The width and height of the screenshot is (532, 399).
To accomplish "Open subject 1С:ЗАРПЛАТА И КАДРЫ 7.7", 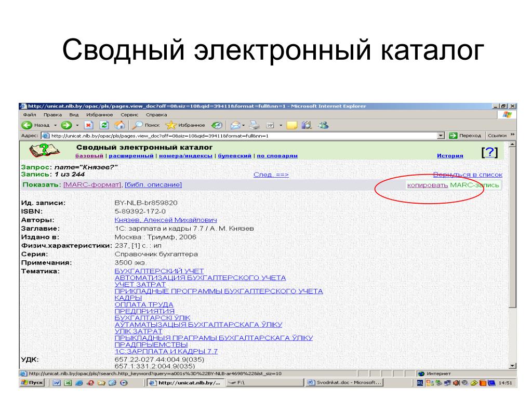I will 166,352.
